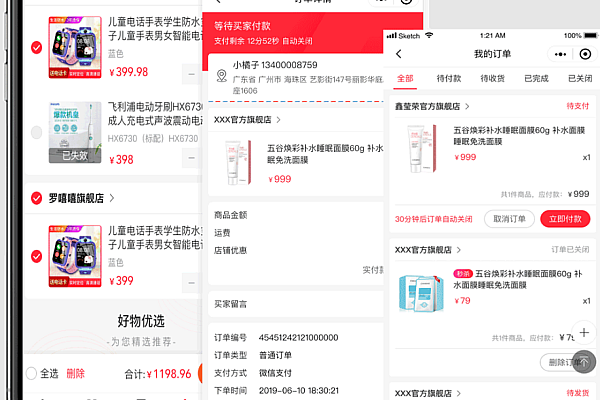Decrease quantity of the ¥399 watch
The image size is (600, 400).
191,283
